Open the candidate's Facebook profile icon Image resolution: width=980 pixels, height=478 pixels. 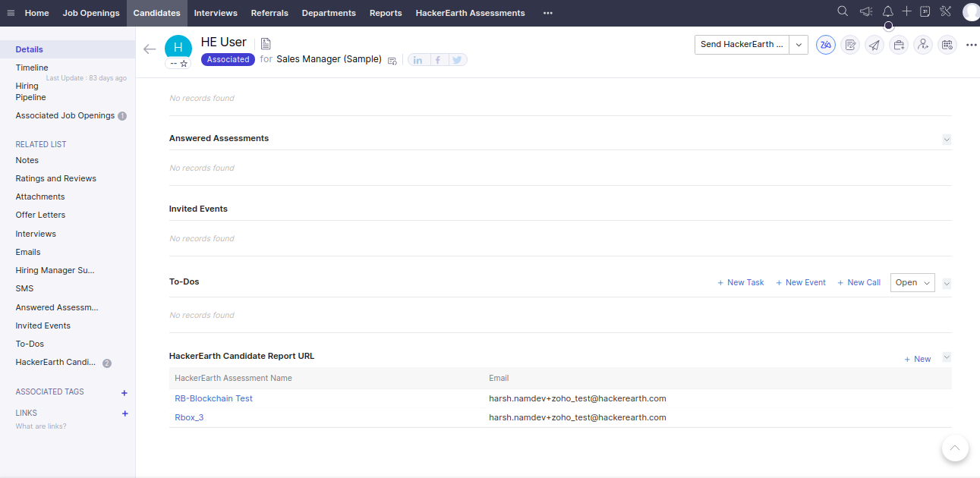[438, 60]
